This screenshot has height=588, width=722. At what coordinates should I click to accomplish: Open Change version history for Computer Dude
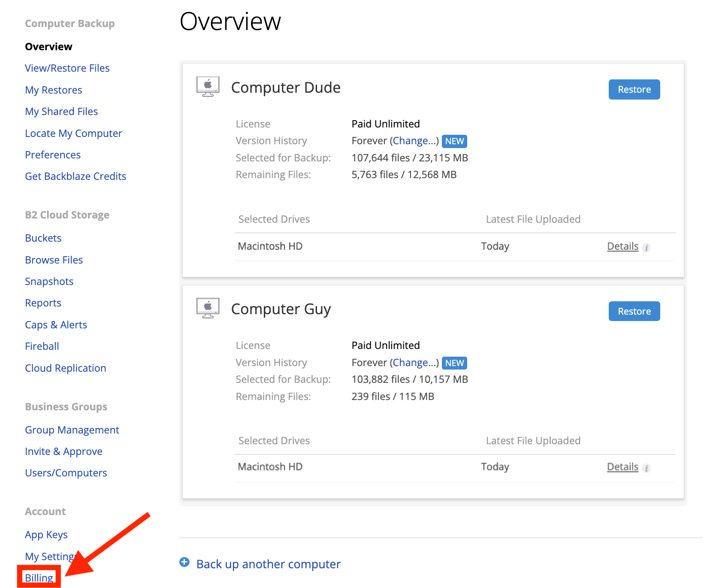tap(414, 141)
